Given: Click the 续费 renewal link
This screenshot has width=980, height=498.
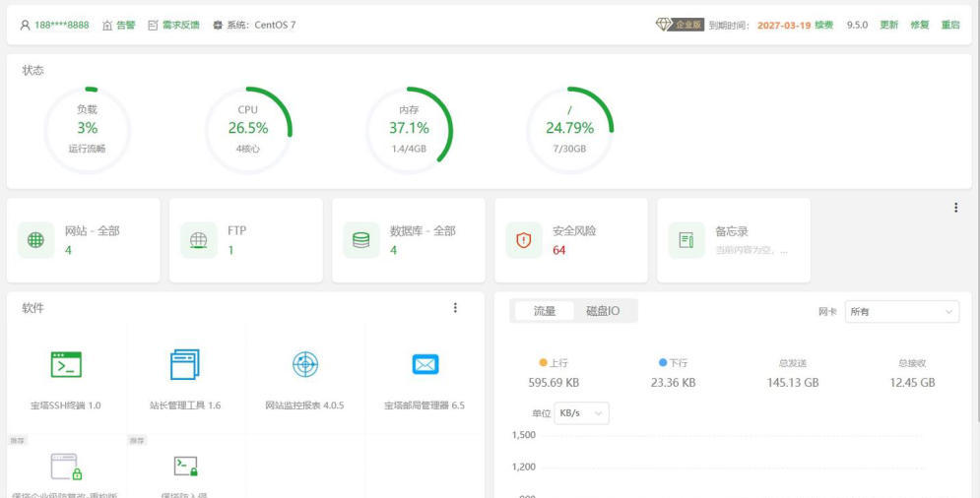Looking at the screenshot, I should [823, 25].
